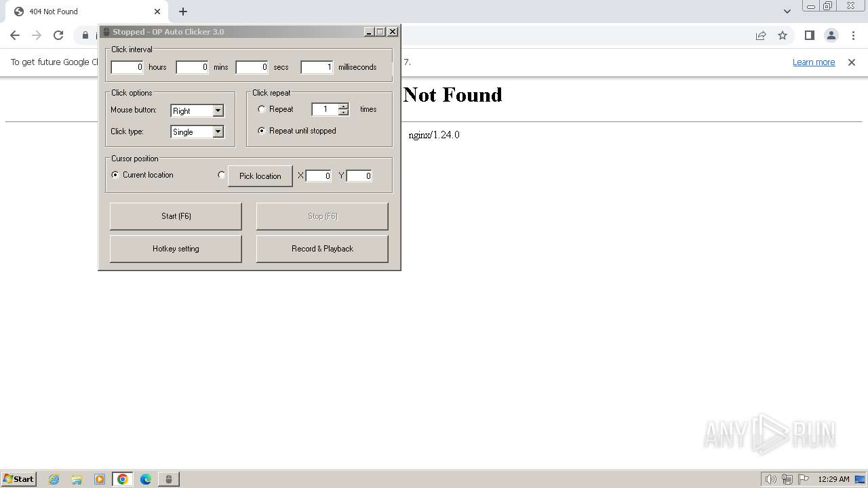Select the Repeat times radio button
The image size is (868, 488).
(262, 109)
